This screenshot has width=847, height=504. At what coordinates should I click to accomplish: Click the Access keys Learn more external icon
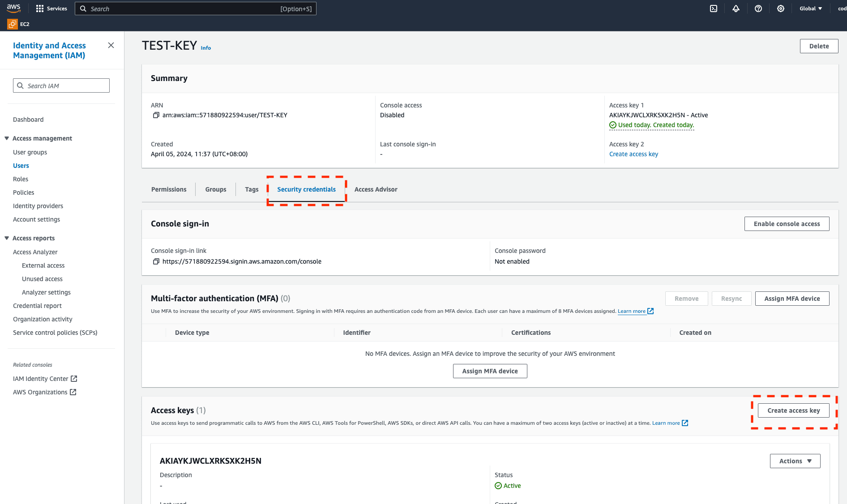pyautogui.click(x=685, y=423)
